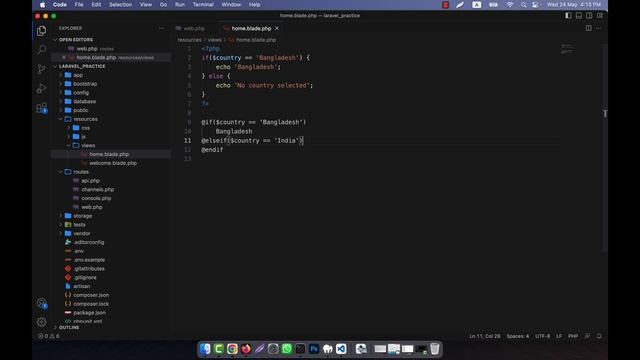
Task: Click the Wi-Fi icon in menu bar
Action: 510,5
